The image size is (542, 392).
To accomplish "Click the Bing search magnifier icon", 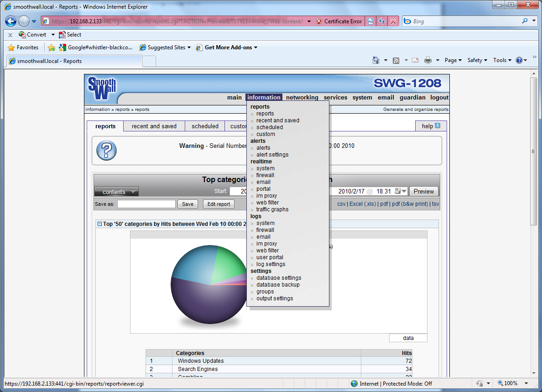I will click(x=525, y=21).
